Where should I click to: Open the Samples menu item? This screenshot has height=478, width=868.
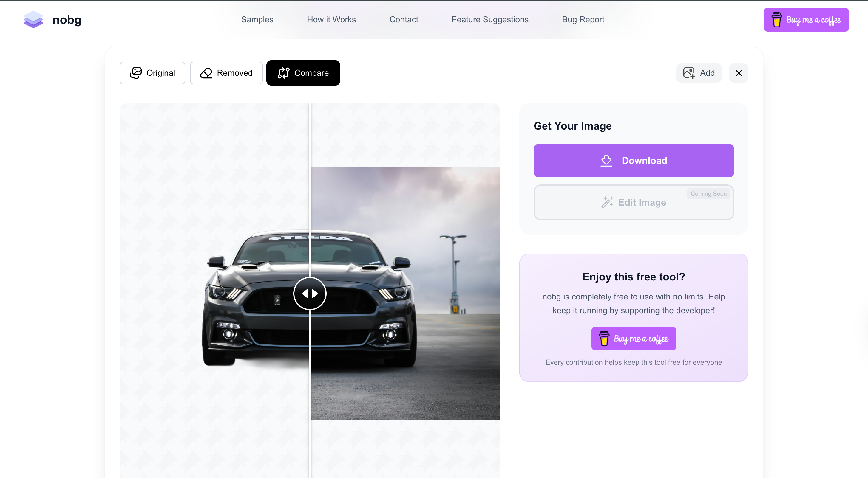(x=257, y=20)
